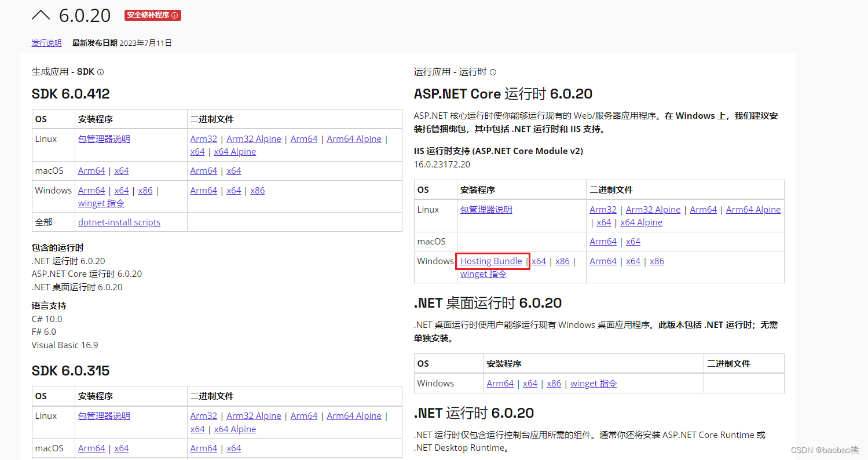The width and height of the screenshot is (868, 460).
Task: Download x64 installer for .NET 桌面运行时
Action: click(530, 384)
